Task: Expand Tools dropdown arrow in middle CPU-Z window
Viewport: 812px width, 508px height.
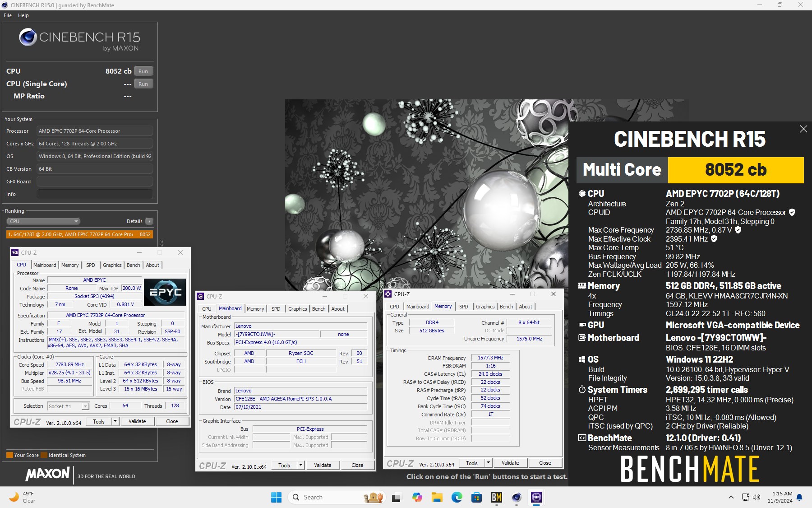Action: 301,465
